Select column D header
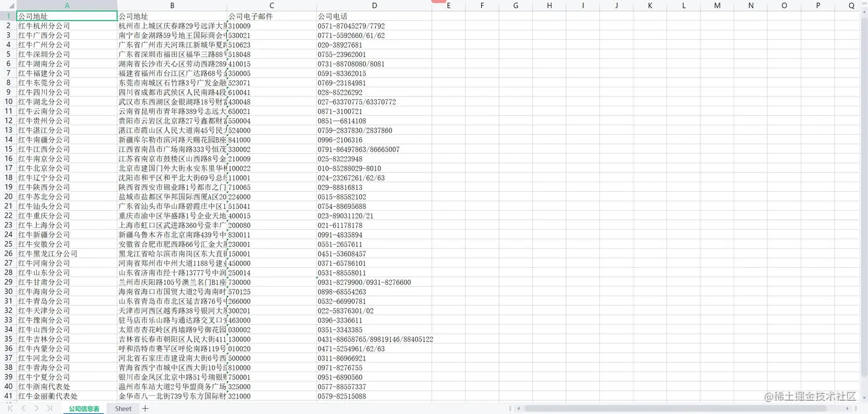Screen dimensions: 868x414 pos(374,5)
